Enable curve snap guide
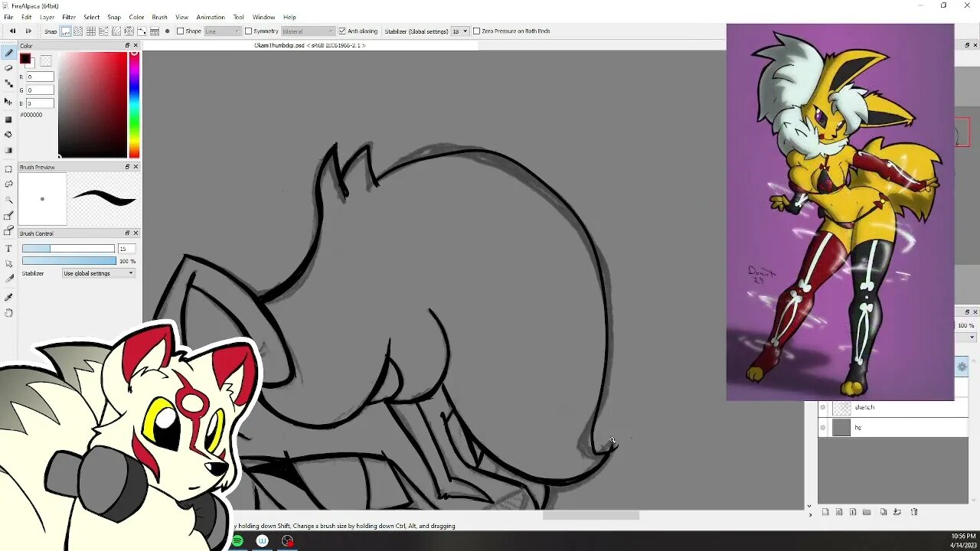The image size is (980, 551). click(x=142, y=31)
